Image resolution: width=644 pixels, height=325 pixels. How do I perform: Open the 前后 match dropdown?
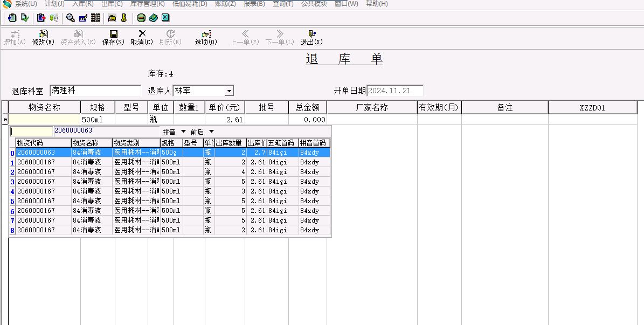[211, 132]
